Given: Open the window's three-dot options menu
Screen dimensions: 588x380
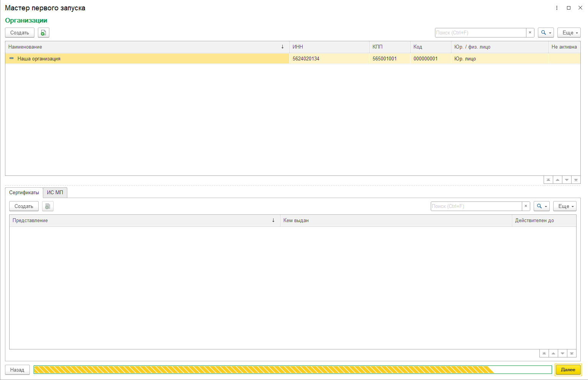Looking at the screenshot, I should click(557, 8).
